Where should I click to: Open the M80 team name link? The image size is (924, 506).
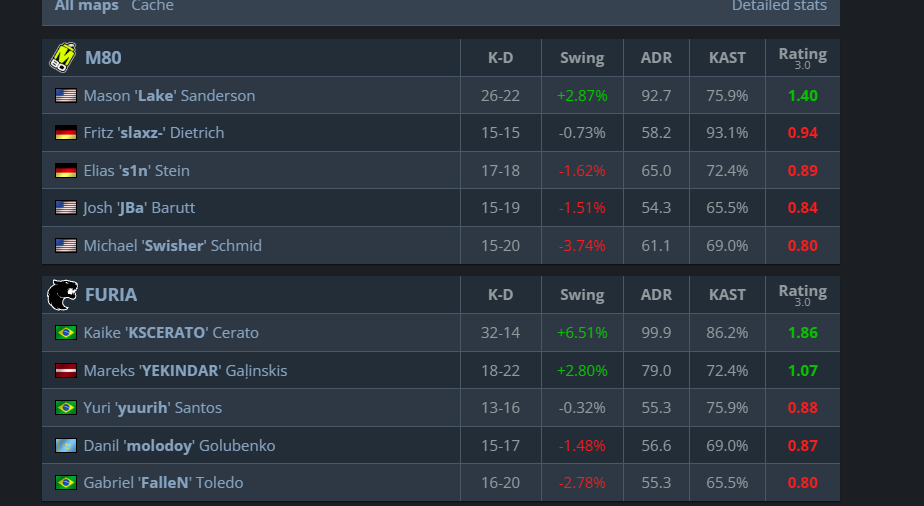pos(103,58)
